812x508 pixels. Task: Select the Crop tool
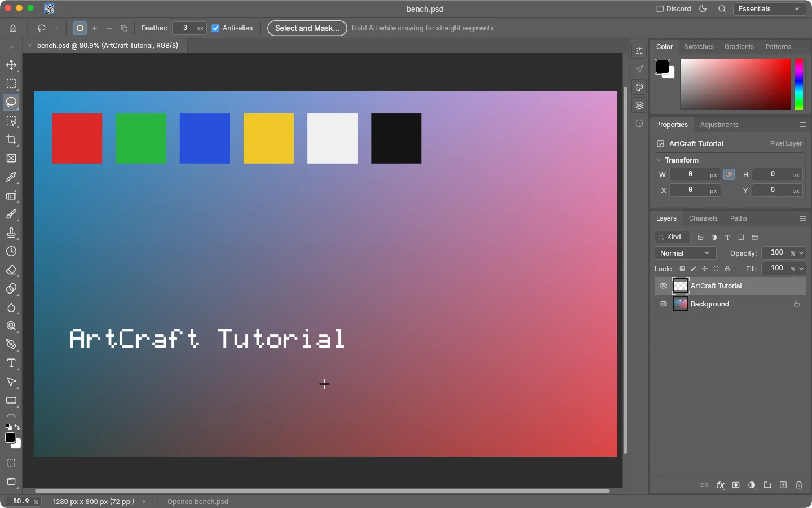pyautogui.click(x=11, y=139)
